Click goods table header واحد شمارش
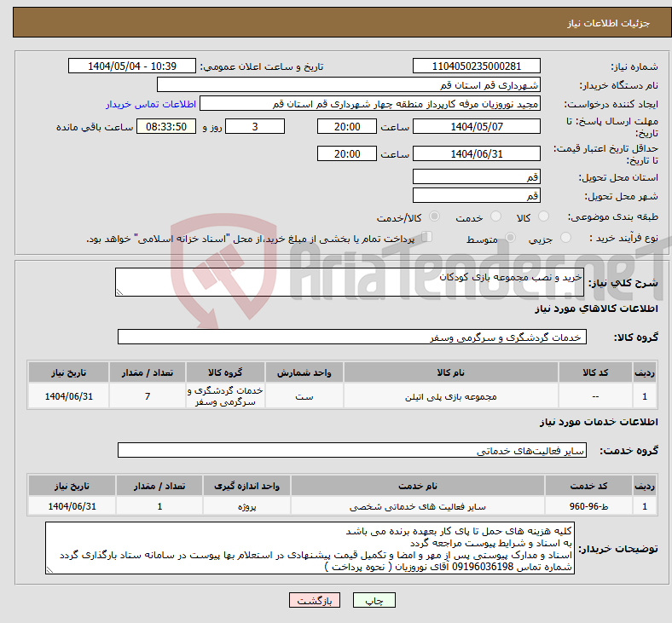672x623 pixels. pos(304,372)
